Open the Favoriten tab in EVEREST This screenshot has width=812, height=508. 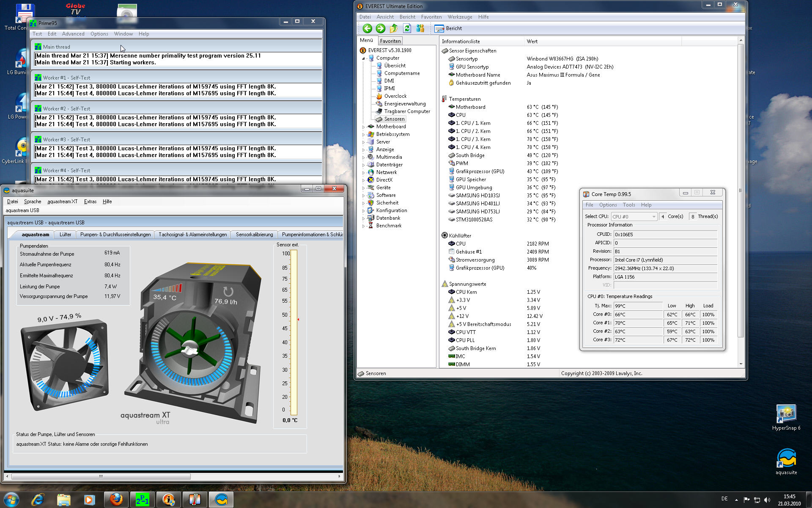(390, 41)
